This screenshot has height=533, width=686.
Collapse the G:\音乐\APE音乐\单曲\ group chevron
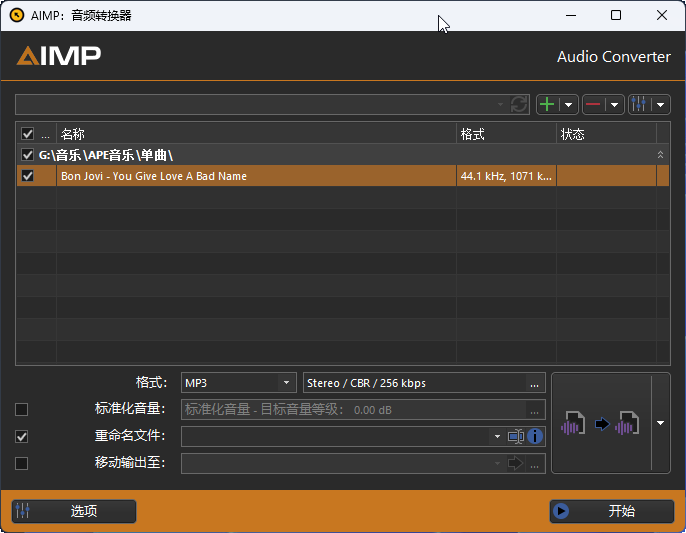click(x=660, y=155)
